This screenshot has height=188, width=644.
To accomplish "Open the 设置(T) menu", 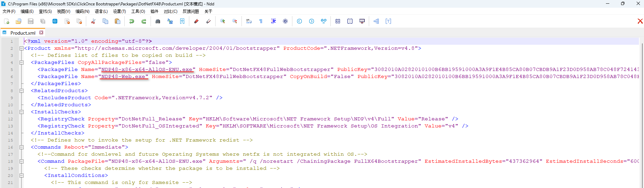I will (120, 11).
